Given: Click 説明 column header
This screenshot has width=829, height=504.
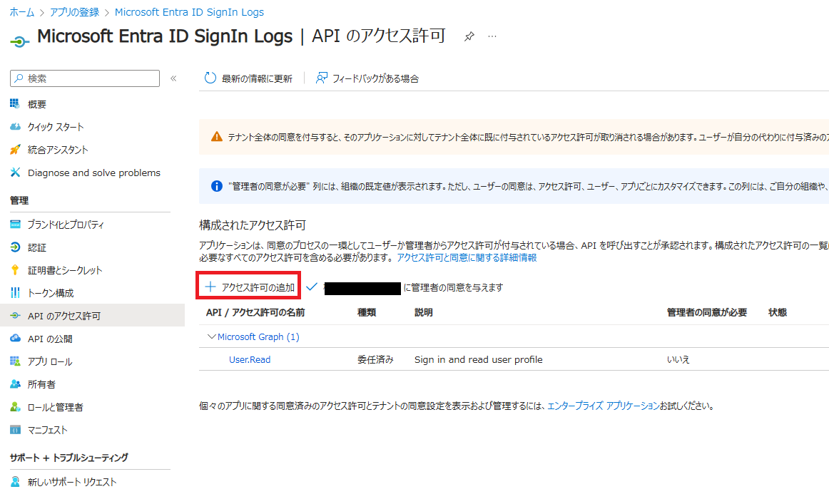Looking at the screenshot, I should pos(424,312).
